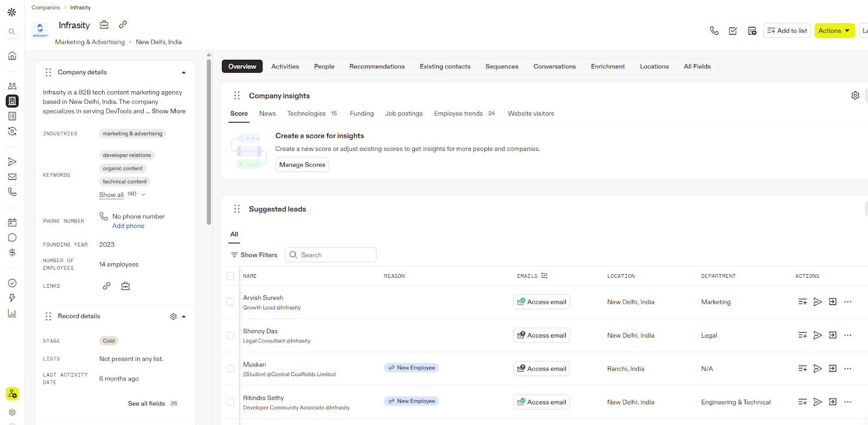Screen dimensions: 868x425
Task: Click the link icon next to the Infrasity title
Action: (x=123, y=24)
